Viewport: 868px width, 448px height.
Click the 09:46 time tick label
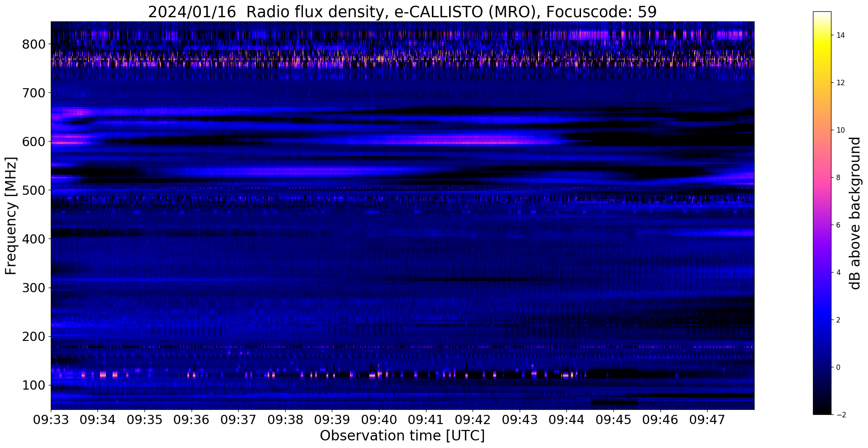660,420
